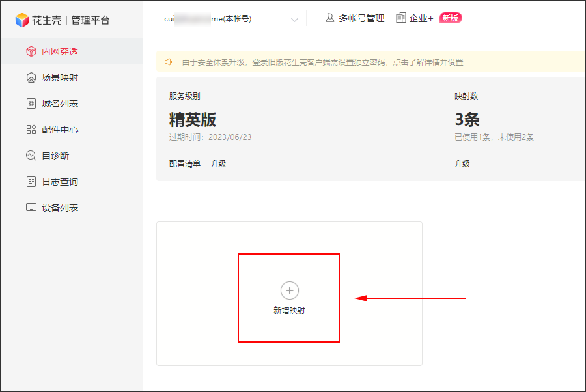
Task: Expand the account selector dropdown
Action: 294,20
